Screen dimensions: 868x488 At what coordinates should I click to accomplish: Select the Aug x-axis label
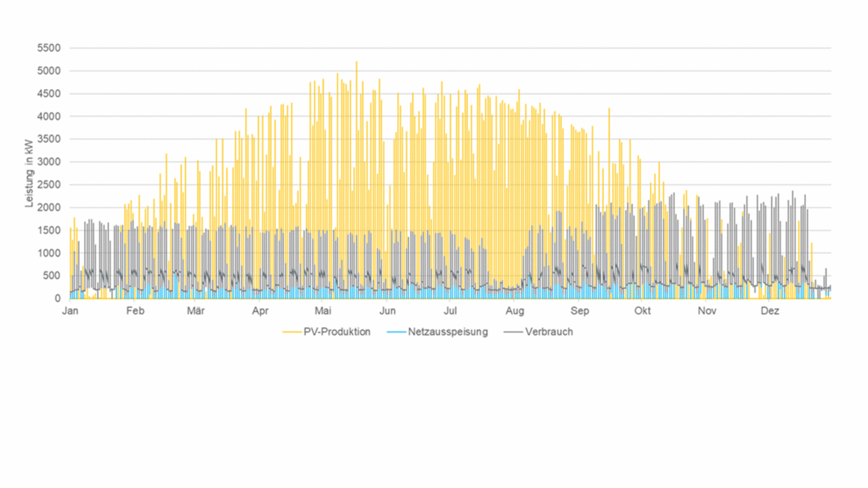coord(516,311)
